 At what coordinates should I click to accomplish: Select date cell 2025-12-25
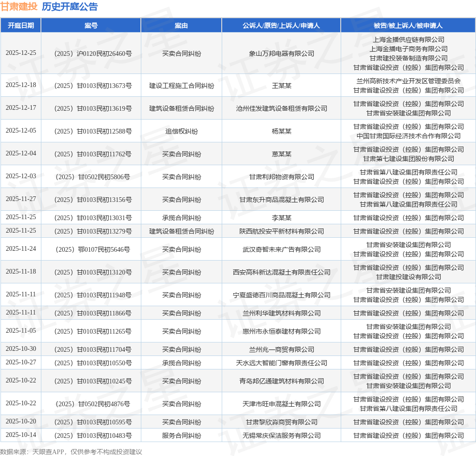[20, 53]
